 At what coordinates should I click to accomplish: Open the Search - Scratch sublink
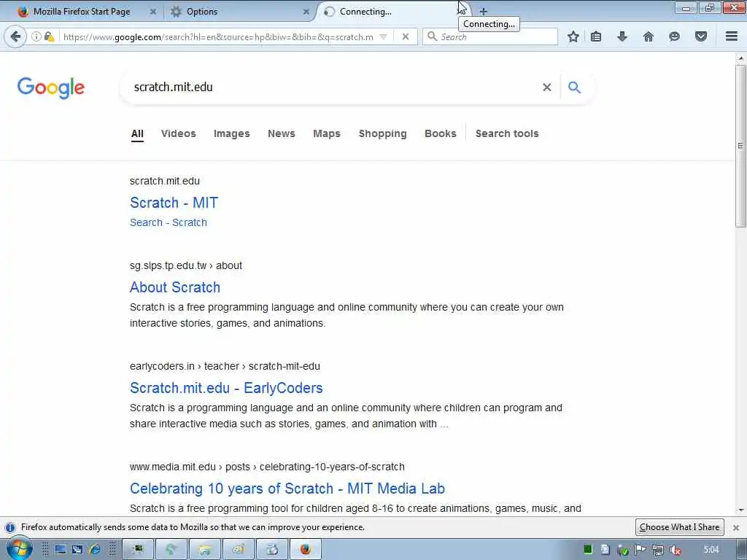click(169, 222)
